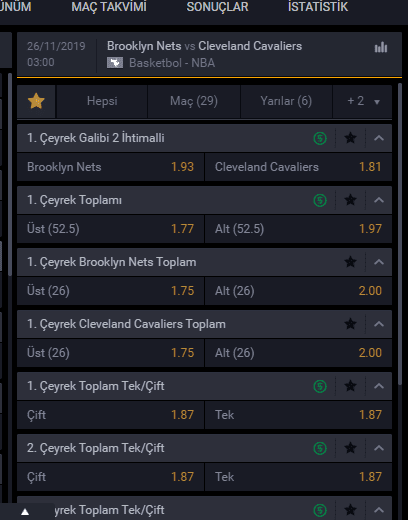The height and width of the screenshot is (520, 408).
Task: Toggle star on 1. Çeyrek Galibi 2 İhtimalli
Action: pos(350,138)
